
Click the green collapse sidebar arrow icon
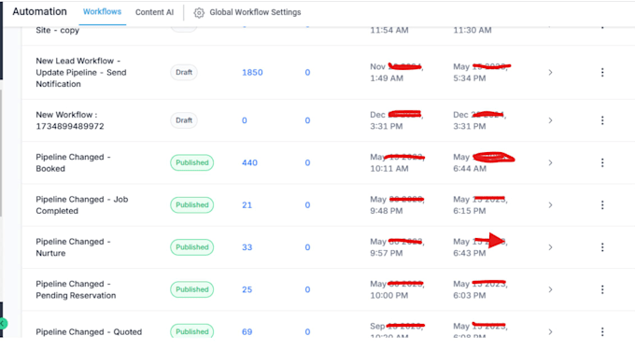pos(3,323)
